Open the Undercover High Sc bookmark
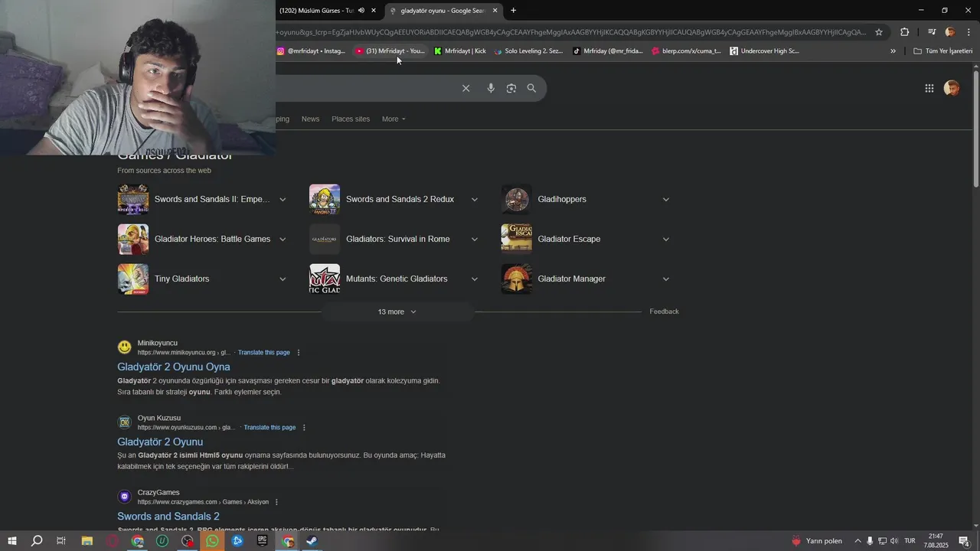The height and width of the screenshot is (551, 980). pos(764,51)
